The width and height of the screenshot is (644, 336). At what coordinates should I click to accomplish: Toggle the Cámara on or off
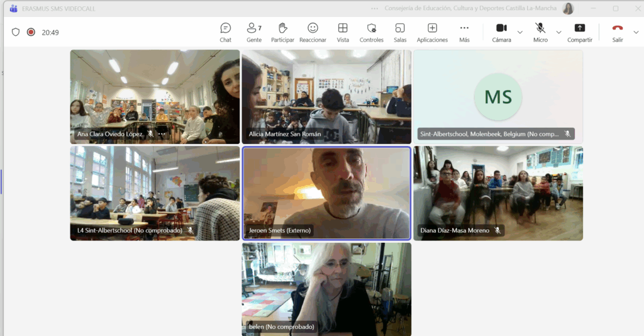(501, 32)
